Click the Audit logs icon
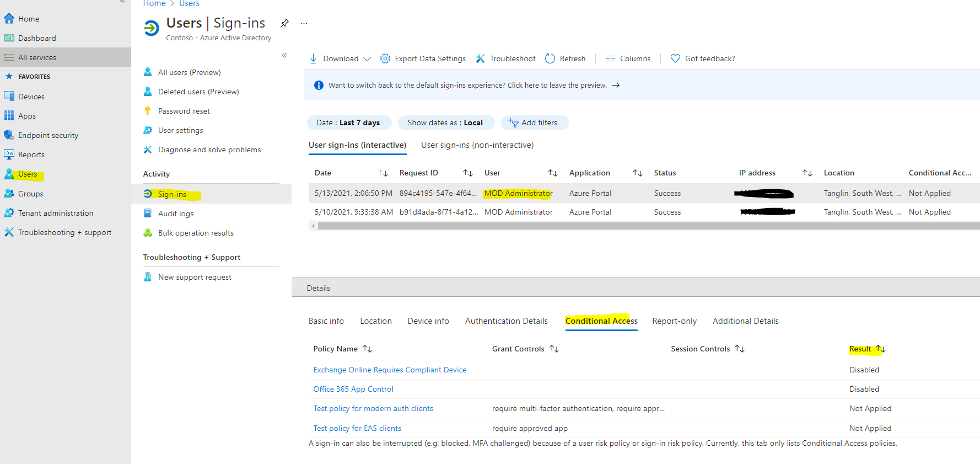 [148, 213]
